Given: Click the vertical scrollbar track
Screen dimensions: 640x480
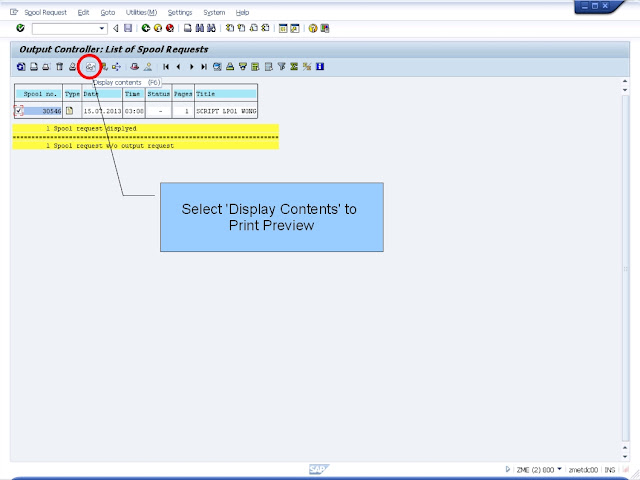Looking at the screenshot, I should [625, 267].
